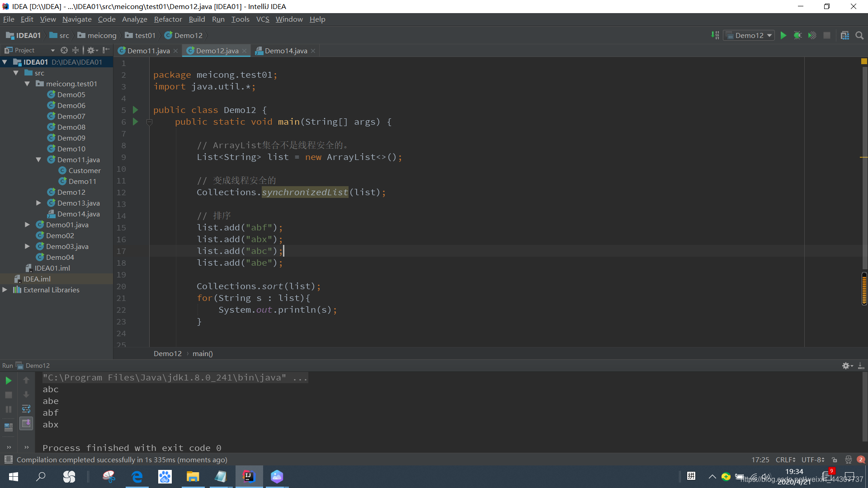The width and height of the screenshot is (868, 488).
Task: Collapse the IDEA01 project root
Action: (x=5, y=62)
